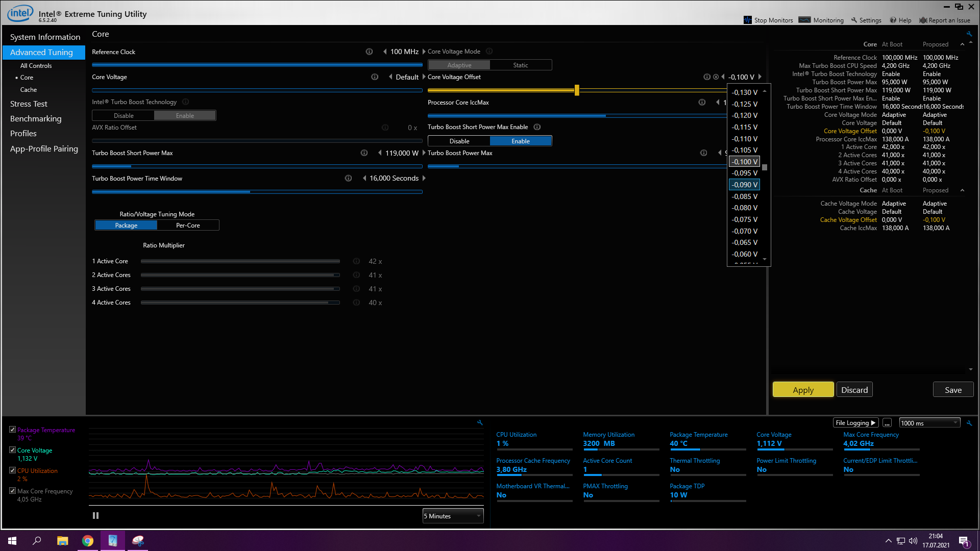
Task: Click wrench icon above monitoring graph
Action: [480, 422]
